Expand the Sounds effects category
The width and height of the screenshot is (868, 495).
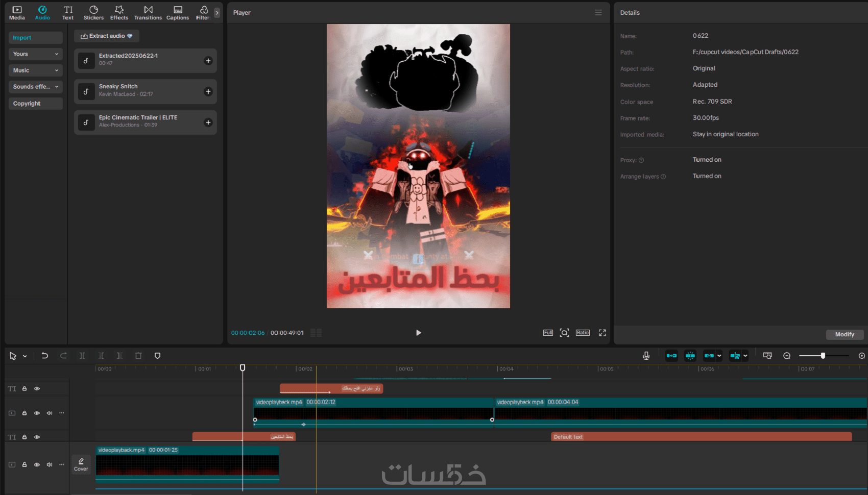[x=35, y=87]
